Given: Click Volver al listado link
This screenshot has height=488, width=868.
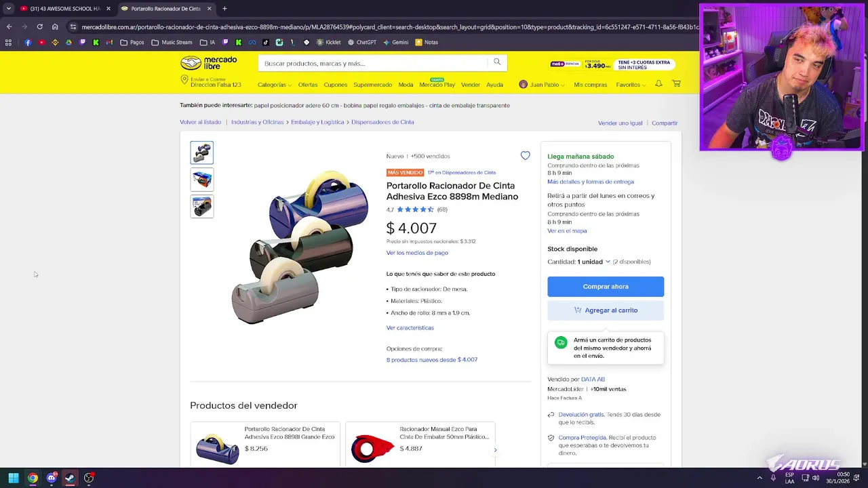Looking at the screenshot, I should click(200, 122).
